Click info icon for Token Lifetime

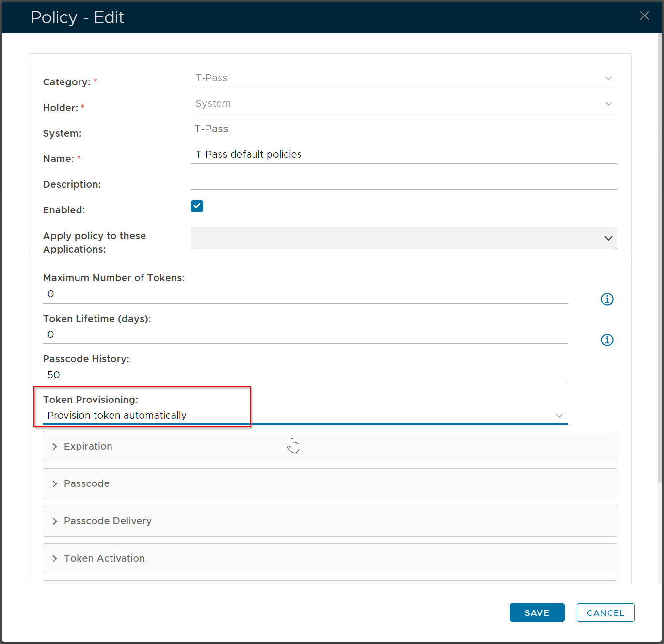(607, 340)
